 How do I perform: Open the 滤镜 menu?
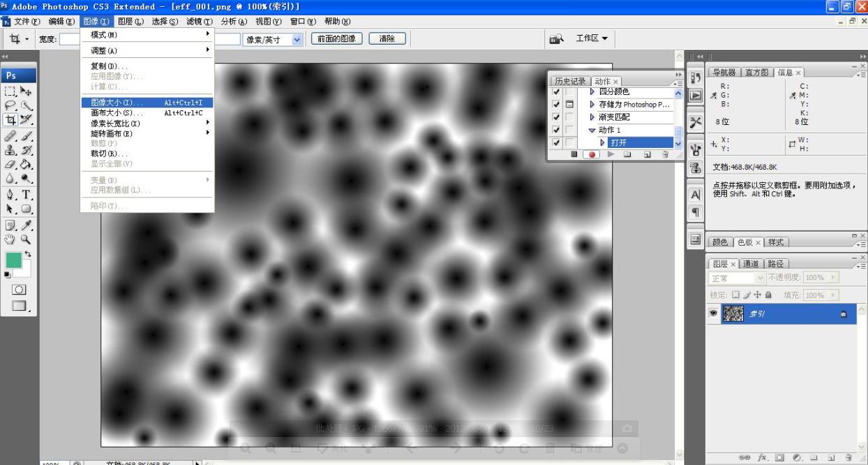pyautogui.click(x=200, y=21)
